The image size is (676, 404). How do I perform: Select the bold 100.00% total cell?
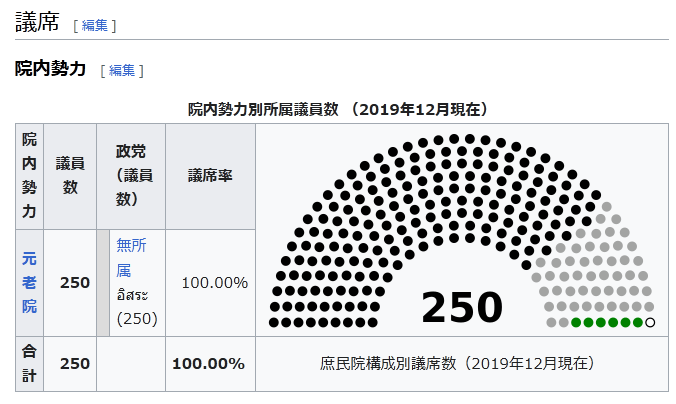pyautogui.click(x=208, y=363)
